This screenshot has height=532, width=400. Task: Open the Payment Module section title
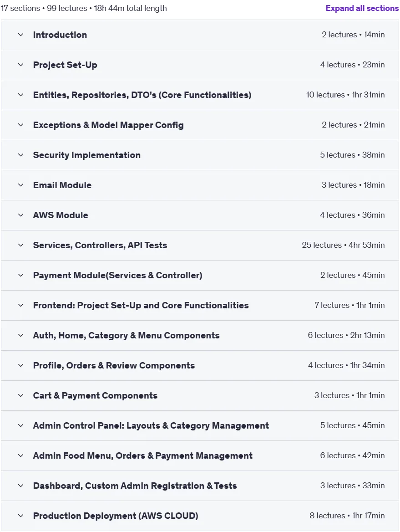pyautogui.click(x=117, y=275)
